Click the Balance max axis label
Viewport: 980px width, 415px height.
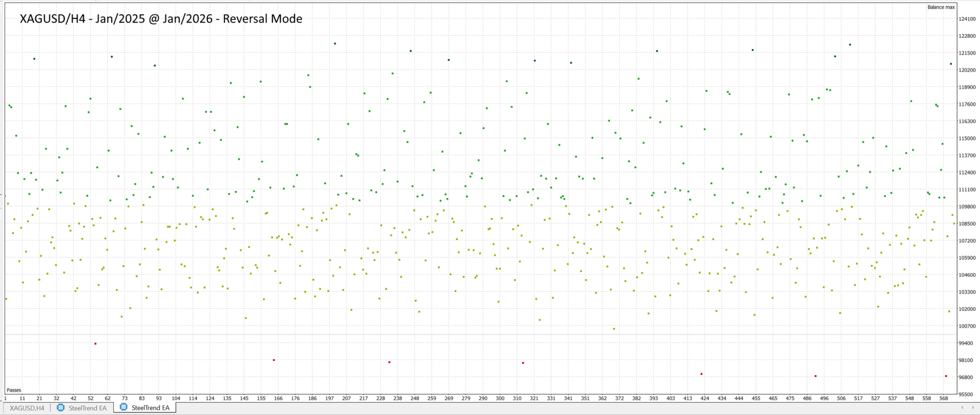(x=941, y=7)
